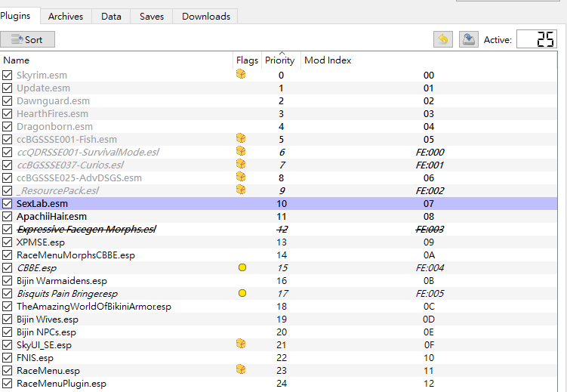
Task: Open the Saves tab
Action: click(x=152, y=17)
